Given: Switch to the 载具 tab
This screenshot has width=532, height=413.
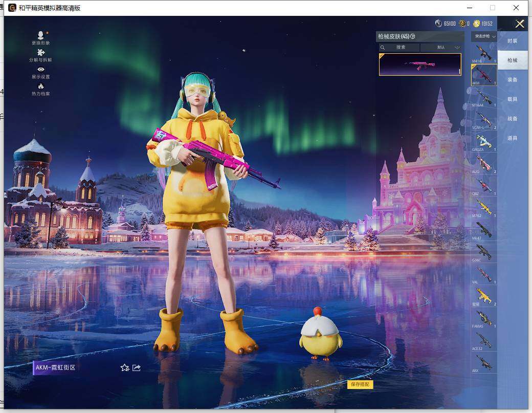Looking at the screenshot, I should pyautogui.click(x=513, y=99).
